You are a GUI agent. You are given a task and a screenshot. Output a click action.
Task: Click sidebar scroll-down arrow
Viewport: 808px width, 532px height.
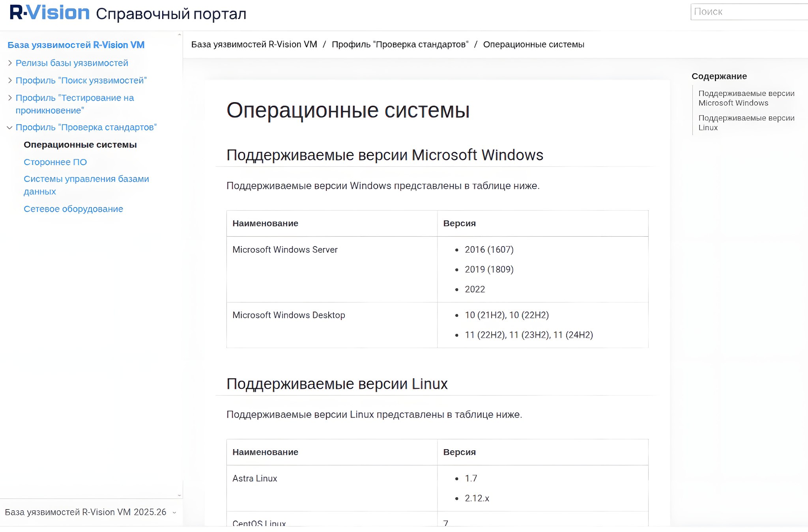[x=180, y=495]
